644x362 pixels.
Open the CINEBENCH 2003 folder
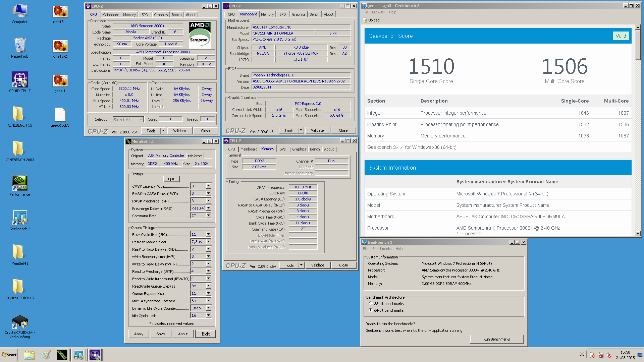(x=20, y=152)
